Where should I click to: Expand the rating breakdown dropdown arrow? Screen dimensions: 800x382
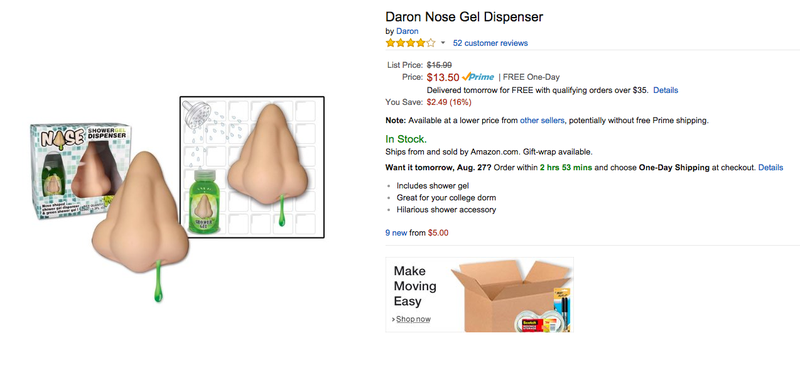[x=443, y=43]
